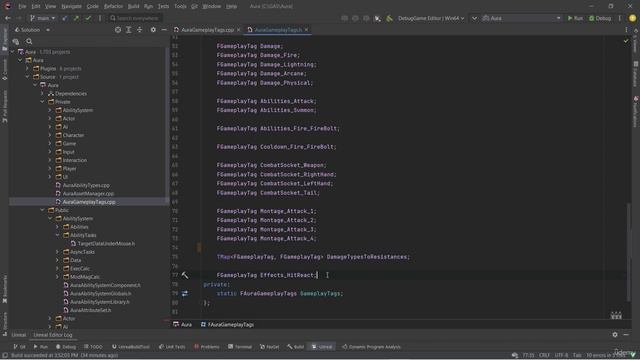The height and width of the screenshot is (360, 640).
Task: Click the CRLF line separator in status bar
Action: [544, 355]
